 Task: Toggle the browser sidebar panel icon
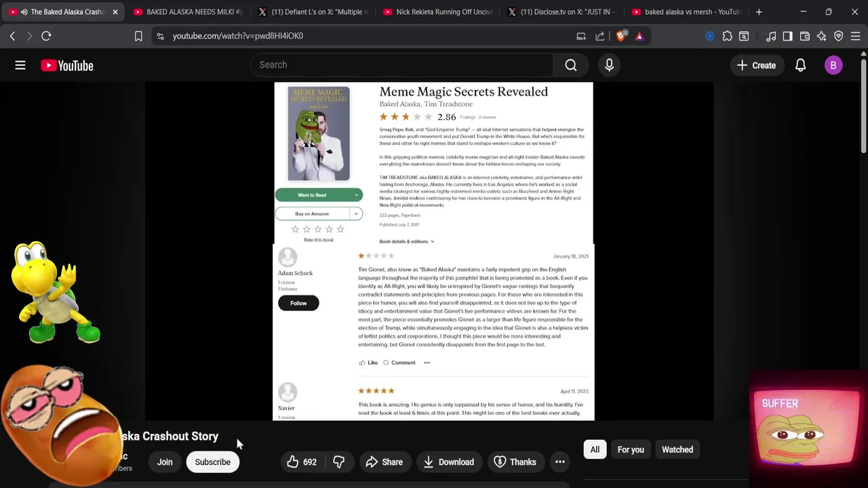point(787,36)
